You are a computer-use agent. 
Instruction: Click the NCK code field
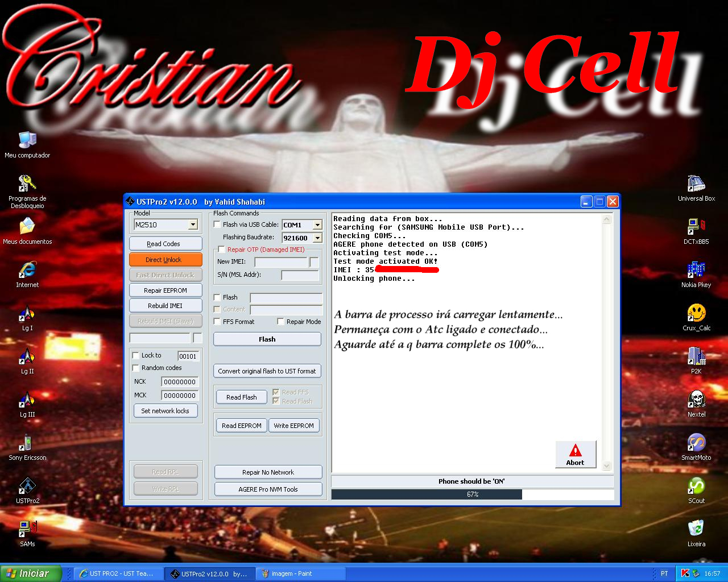(x=180, y=382)
